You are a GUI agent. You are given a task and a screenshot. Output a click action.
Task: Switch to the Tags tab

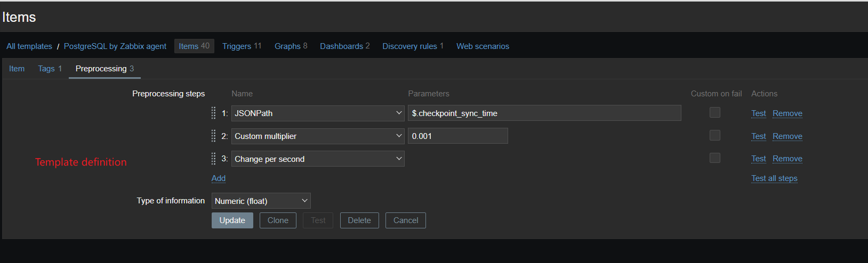point(50,69)
